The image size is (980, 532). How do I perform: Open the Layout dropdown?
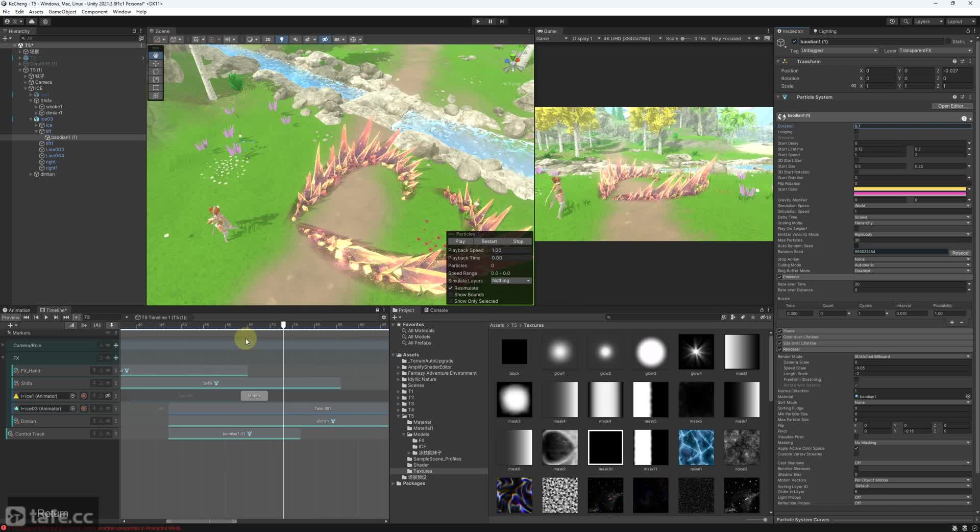coord(961,21)
